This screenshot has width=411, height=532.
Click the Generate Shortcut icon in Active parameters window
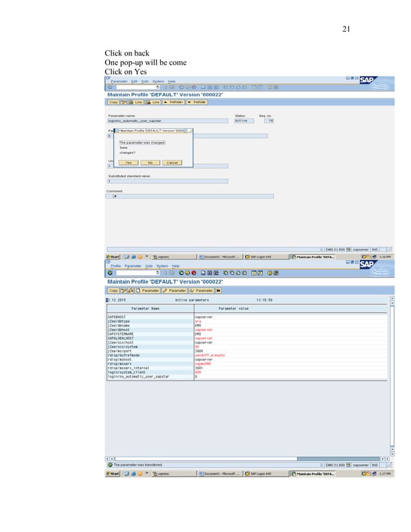pos(260,273)
